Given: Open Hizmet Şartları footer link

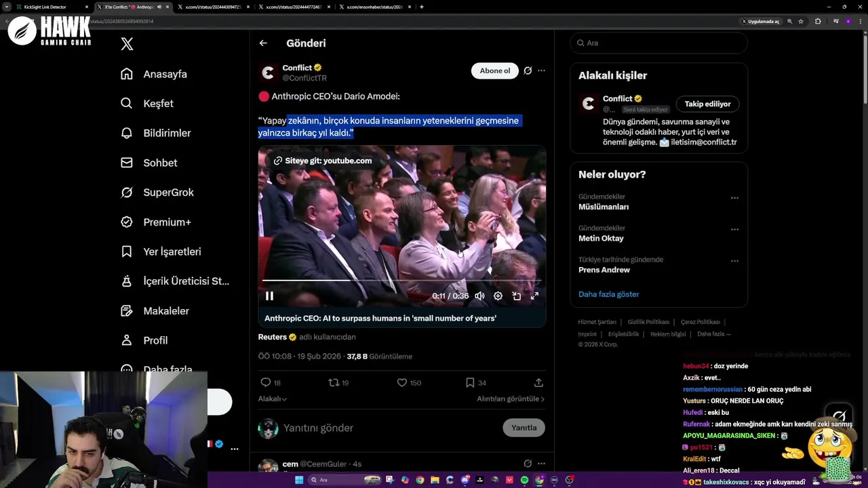Looking at the screenshot, I should coord(597,322).
